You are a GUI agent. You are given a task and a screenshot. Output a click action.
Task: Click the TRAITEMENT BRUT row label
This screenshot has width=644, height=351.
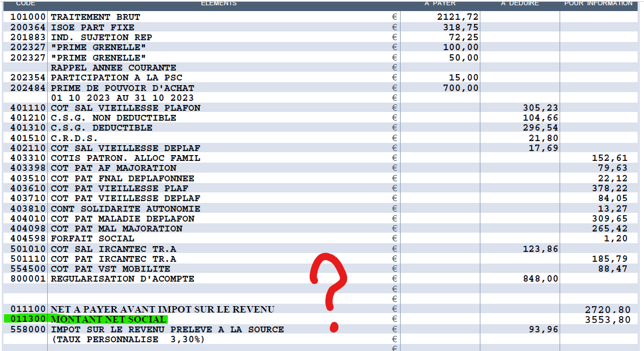click(95, 17)
